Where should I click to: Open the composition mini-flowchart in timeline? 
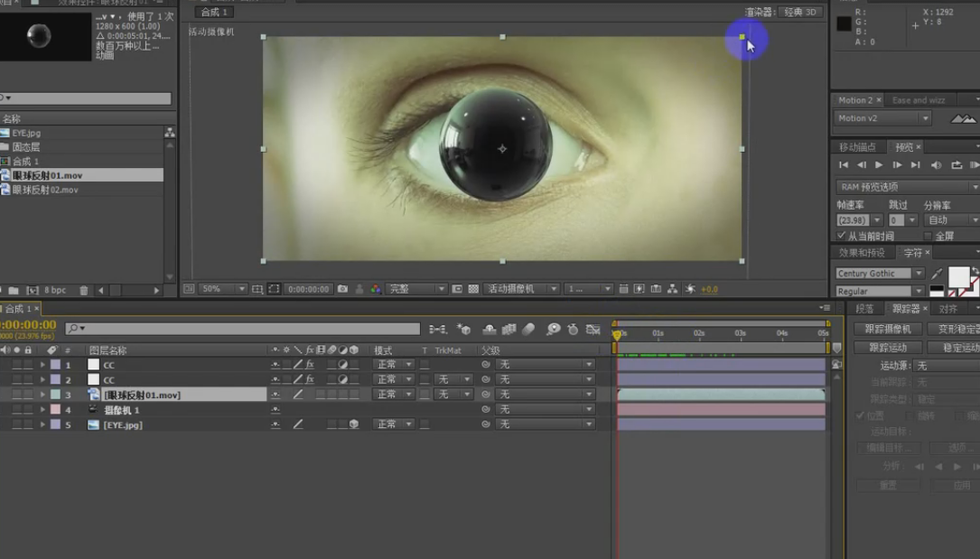pyautogui.click(x=437, y=329)
